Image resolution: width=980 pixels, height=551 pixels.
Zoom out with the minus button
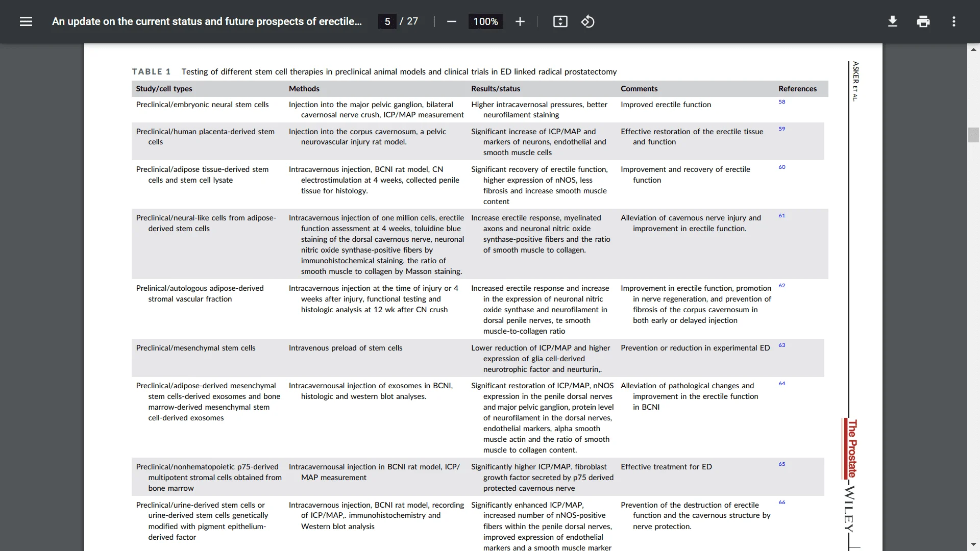pyautogui.click(x=451, y=21)
